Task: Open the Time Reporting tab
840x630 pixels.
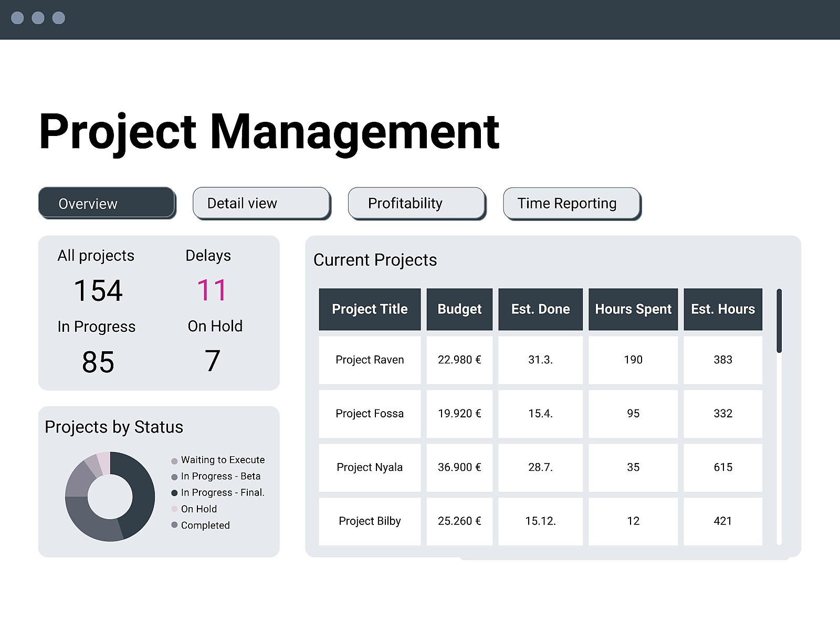Action: pos(571,203)
